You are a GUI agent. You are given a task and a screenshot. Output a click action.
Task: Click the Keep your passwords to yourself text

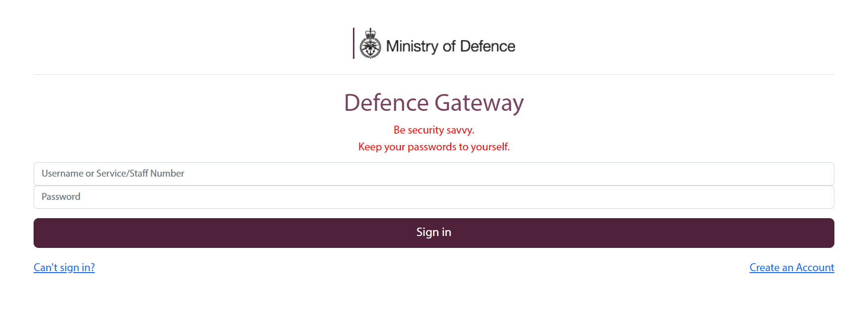tap(434, 147)
